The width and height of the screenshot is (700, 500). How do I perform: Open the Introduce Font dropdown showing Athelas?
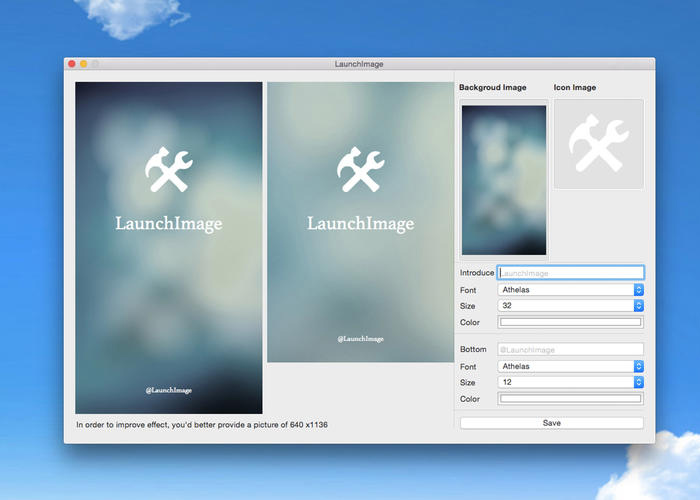point(570,290)
